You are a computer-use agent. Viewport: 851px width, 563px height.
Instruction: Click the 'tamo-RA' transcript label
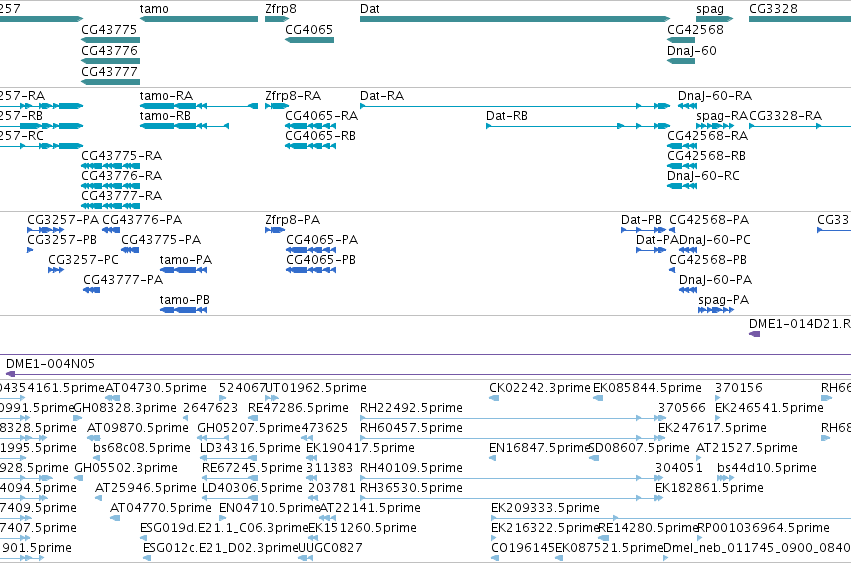click(x=166, y=96)
